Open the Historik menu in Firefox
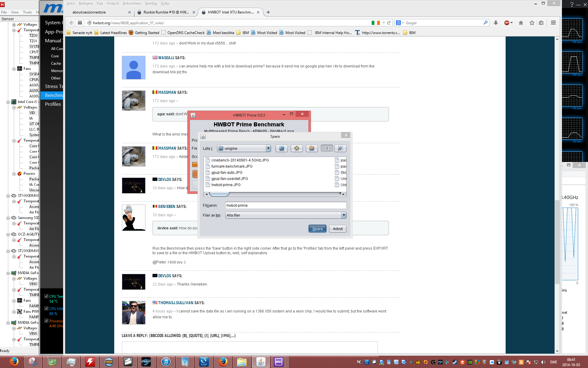 (113, 3)
